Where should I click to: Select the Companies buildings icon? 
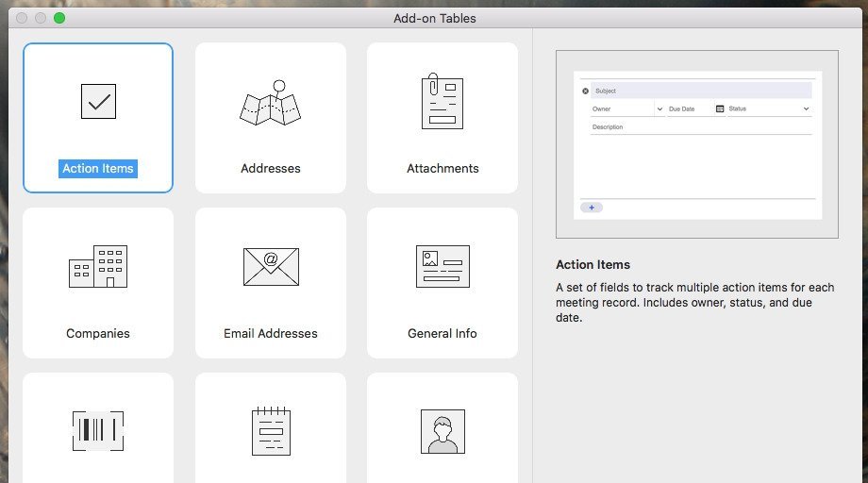[98, 266]
